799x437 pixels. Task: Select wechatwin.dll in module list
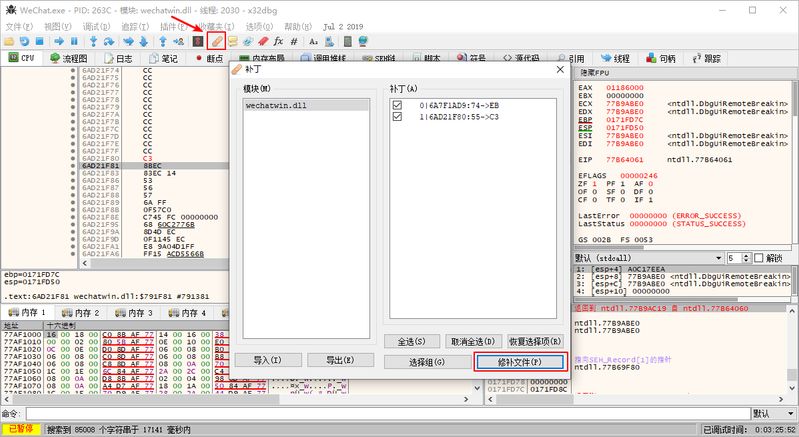pos(306,105)
